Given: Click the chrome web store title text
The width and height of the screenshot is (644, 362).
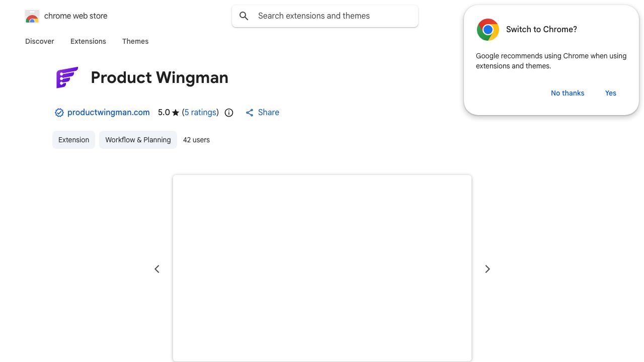Looking at the screenshot, I should (76, 16).
